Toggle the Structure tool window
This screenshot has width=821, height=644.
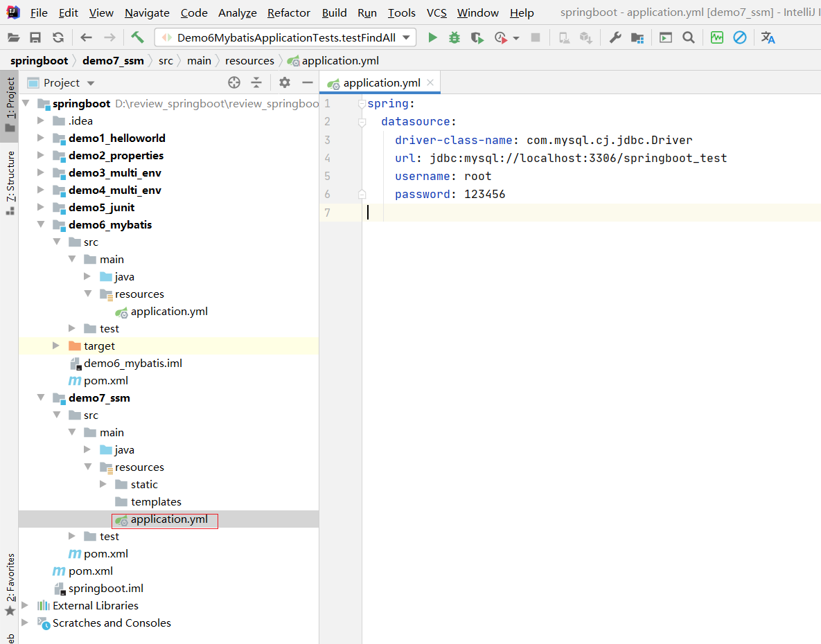10,182
